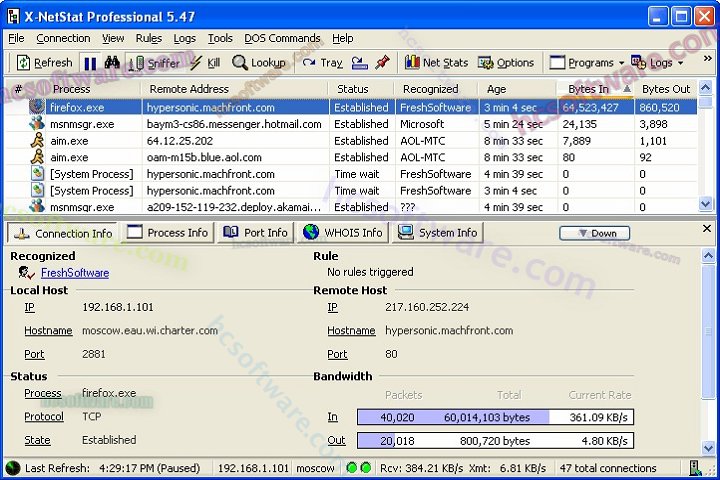Sort by the Status column header
Screen dimensions: 720x480
coord(361,89)
